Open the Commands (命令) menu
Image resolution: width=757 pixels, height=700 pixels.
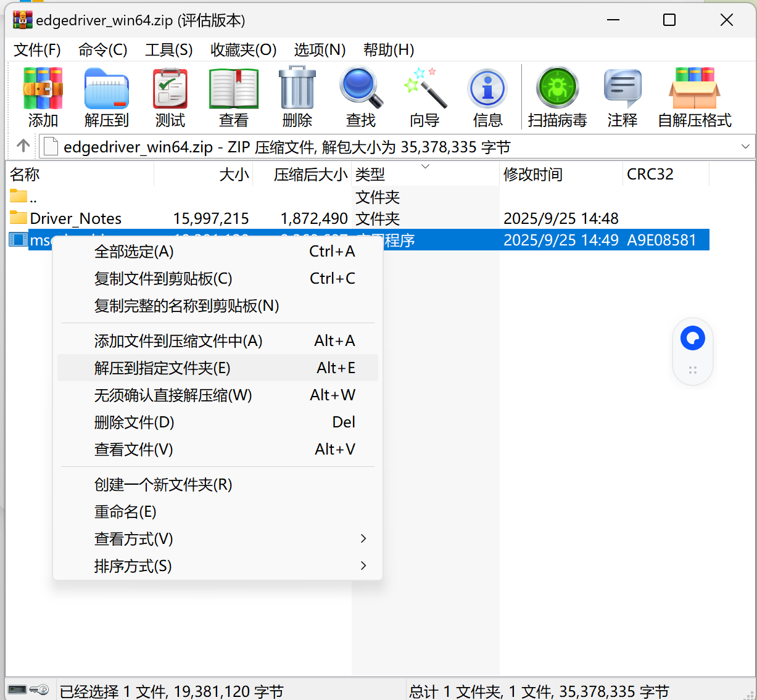click(x=102, y=50)
